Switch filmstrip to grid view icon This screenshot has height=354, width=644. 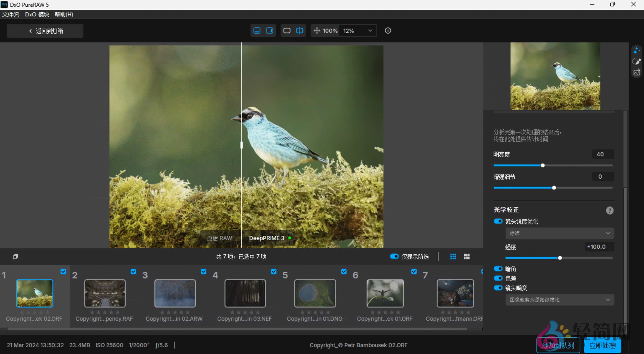(453, 257)
